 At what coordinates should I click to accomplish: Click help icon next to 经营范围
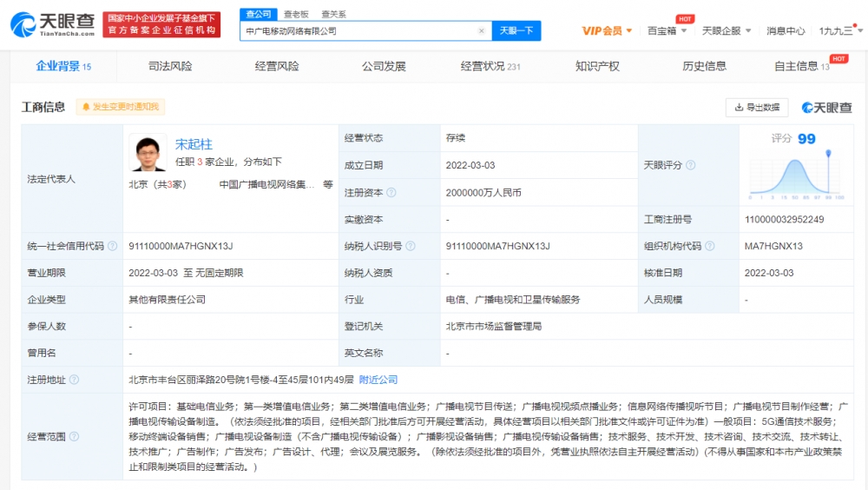[74, 437]
